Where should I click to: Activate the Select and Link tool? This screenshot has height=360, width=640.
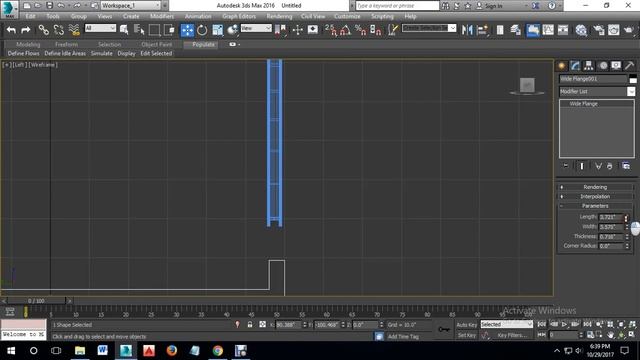[44, 30]
